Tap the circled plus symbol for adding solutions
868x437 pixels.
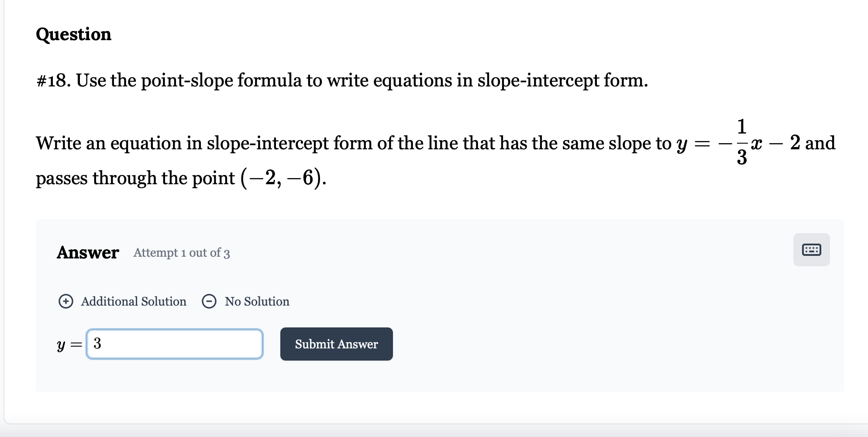click(x=66, y=301)
